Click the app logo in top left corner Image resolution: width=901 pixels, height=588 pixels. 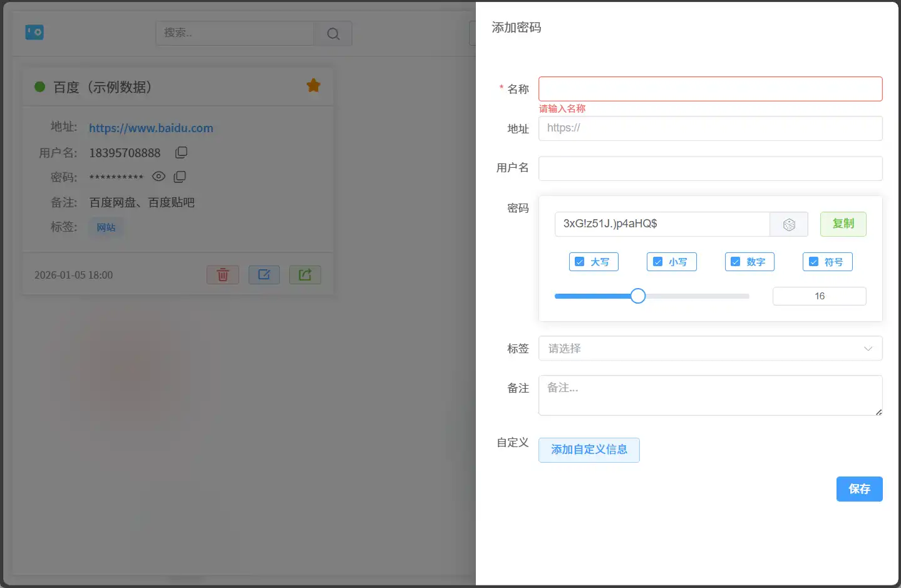coord(34,32)
